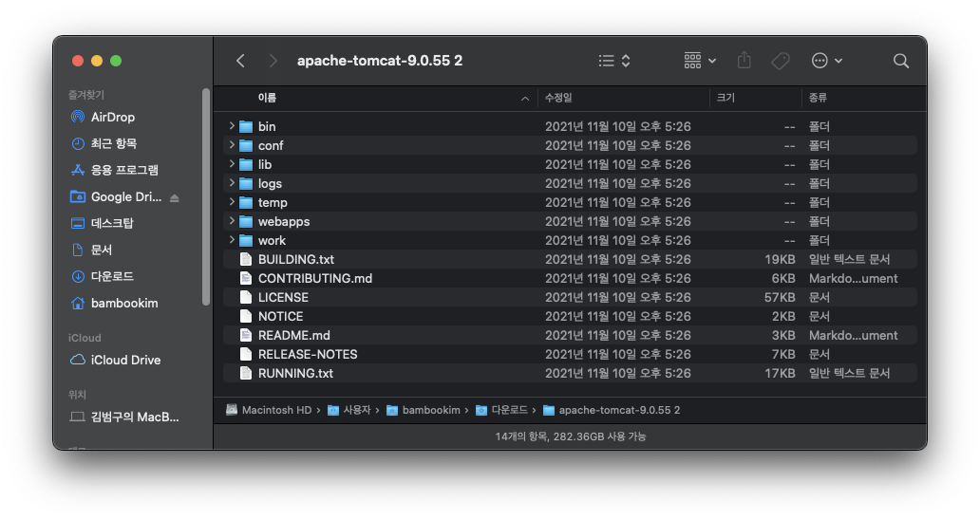The image size is (980, 520).
Task: Select the NOTICE file
Action: (570, 316)
